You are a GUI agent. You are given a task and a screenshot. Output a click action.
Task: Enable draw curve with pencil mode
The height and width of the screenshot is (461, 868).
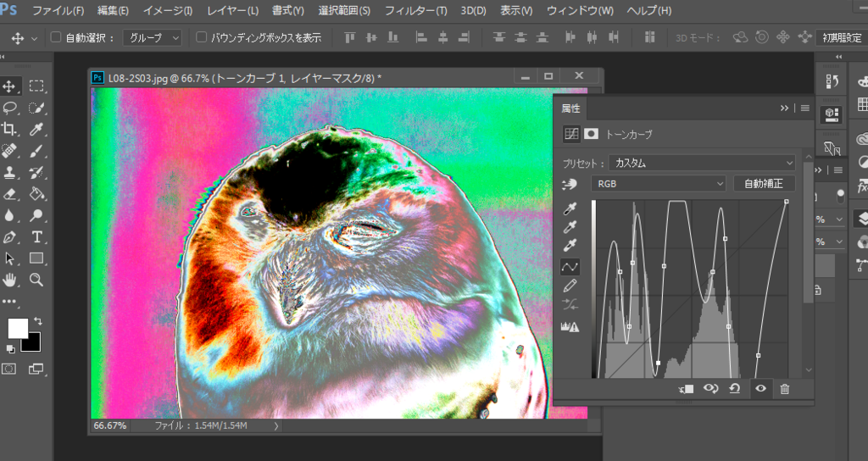point(570,286)
